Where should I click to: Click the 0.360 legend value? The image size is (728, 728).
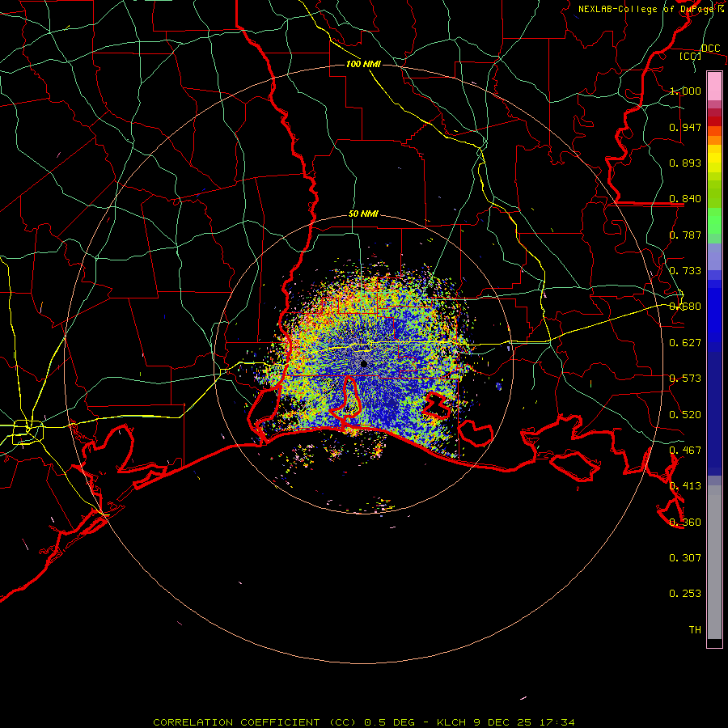click(x=685, y=523)
